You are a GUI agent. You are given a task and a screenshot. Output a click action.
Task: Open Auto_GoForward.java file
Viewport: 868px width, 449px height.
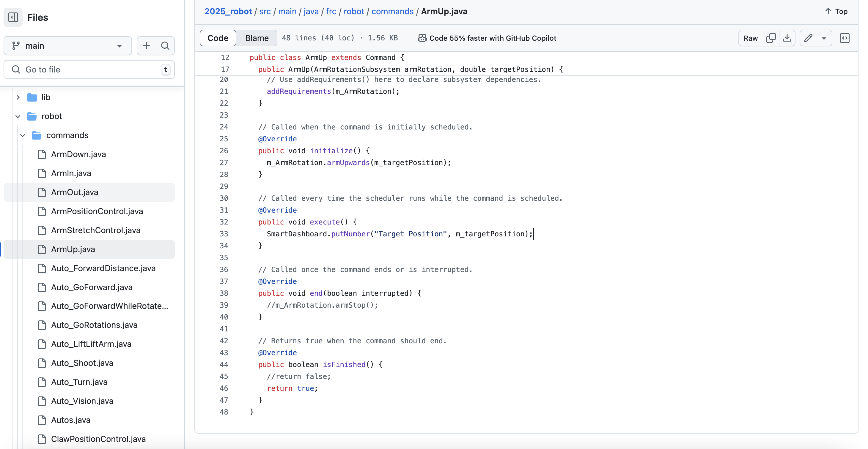92,287
